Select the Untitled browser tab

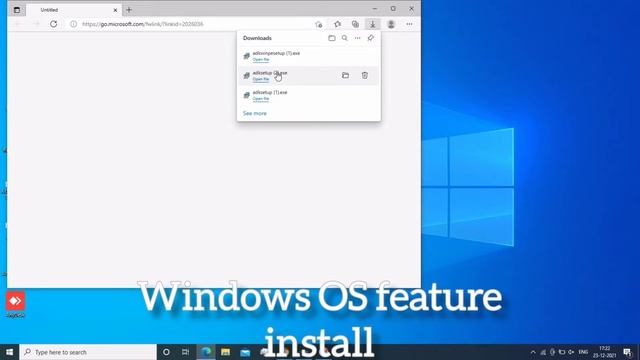(x=73, y=9)
